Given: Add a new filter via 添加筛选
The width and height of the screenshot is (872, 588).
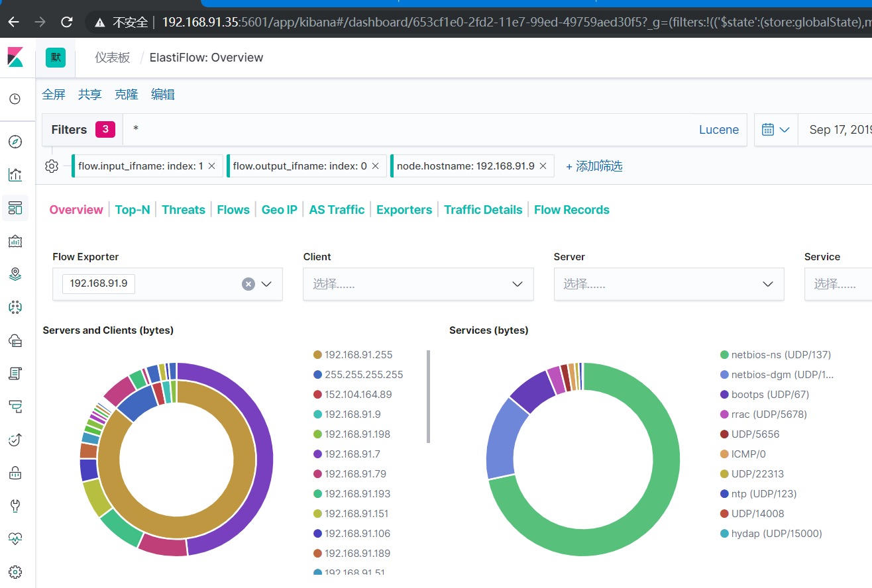Looking at the screenshot, I should (x=594, y=166).
